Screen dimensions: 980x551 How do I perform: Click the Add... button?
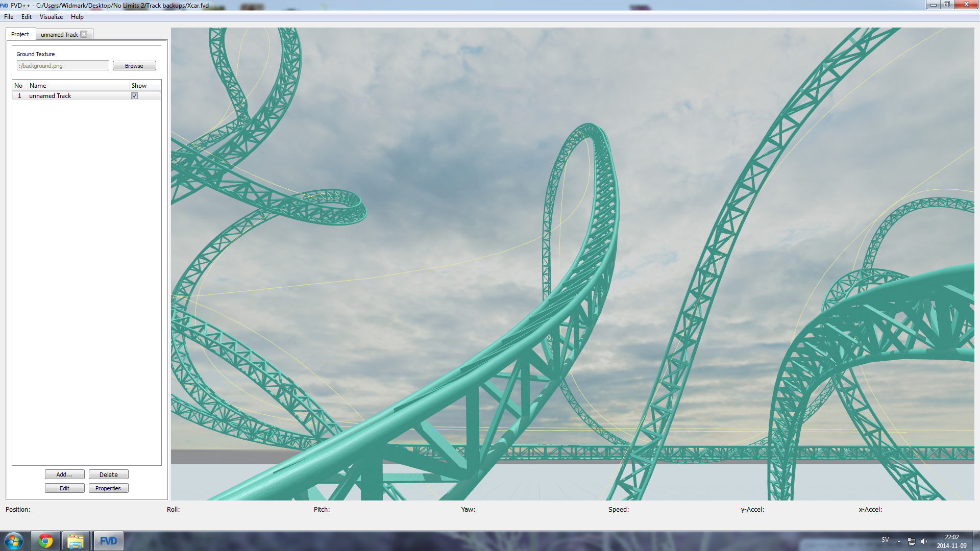(x=64, y=474)
